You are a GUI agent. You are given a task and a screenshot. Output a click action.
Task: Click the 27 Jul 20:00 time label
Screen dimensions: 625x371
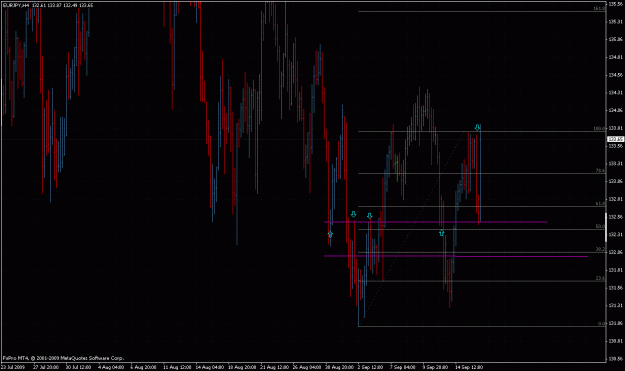click(x=46, y=367)
